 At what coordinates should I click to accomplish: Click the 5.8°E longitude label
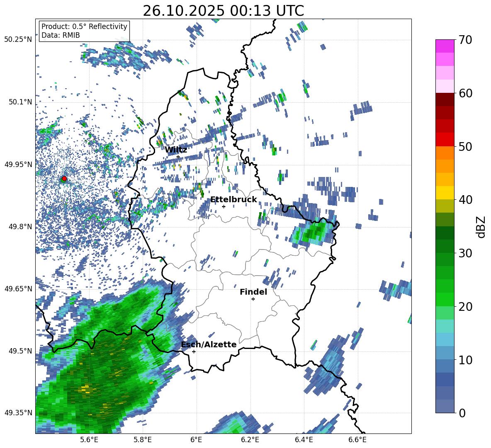143,440
